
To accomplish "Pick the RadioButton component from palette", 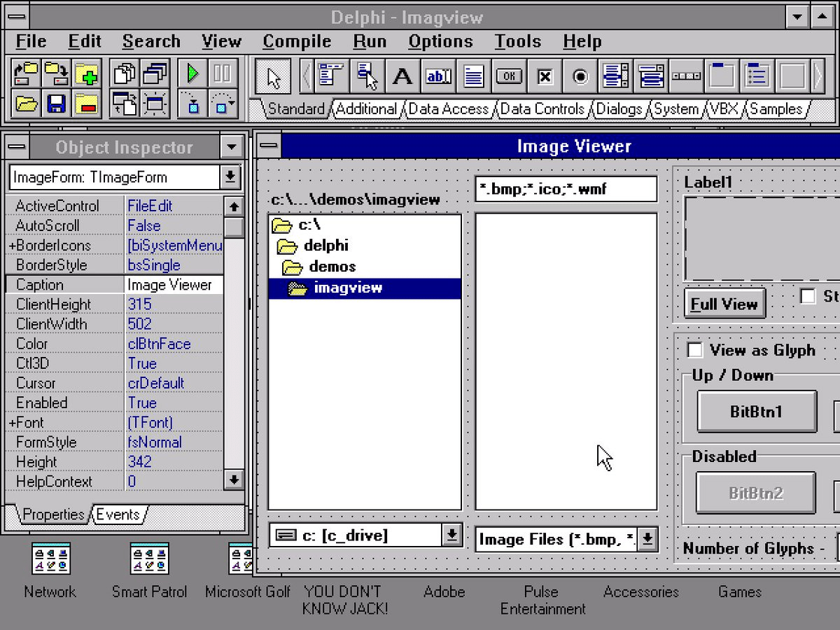I will [x=580, y=76].
